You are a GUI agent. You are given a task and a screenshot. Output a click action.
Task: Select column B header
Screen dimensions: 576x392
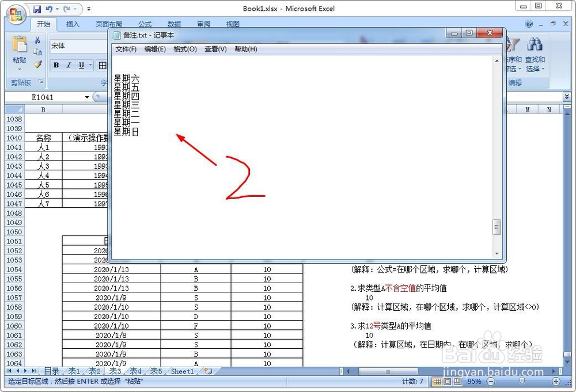(43, 110)
